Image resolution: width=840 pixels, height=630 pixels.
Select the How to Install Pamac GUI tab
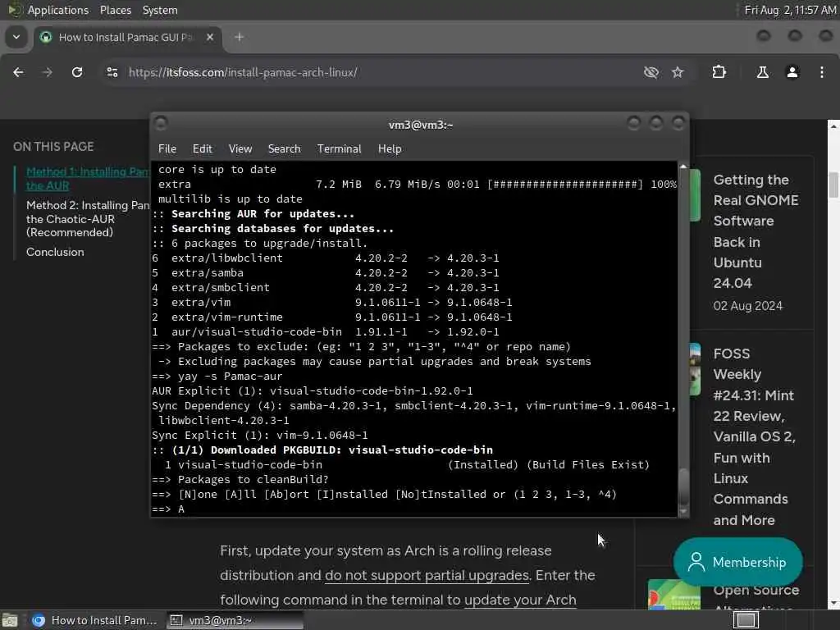click(128, 37)
